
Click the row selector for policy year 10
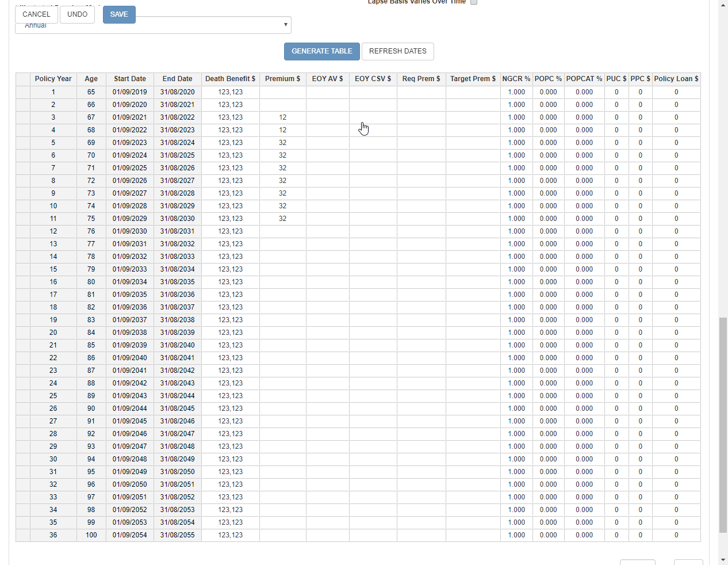coord(23,206)
